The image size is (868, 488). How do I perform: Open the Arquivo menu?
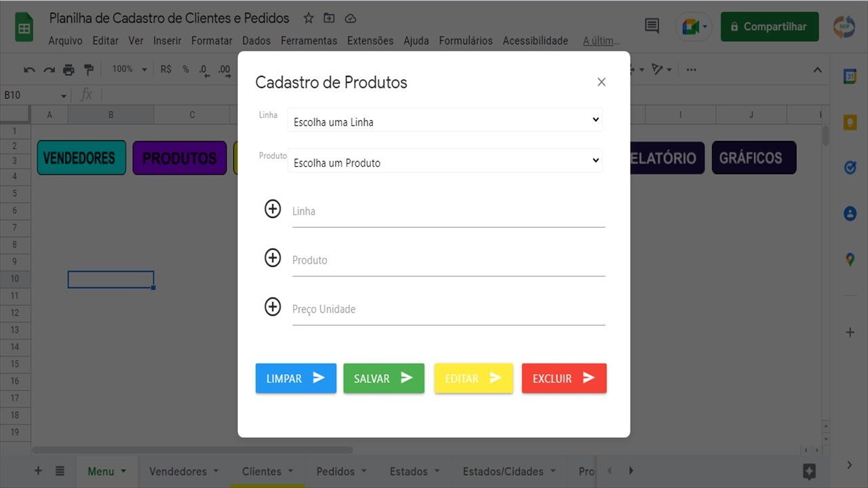pyautogui.click(x=66, y=41)
